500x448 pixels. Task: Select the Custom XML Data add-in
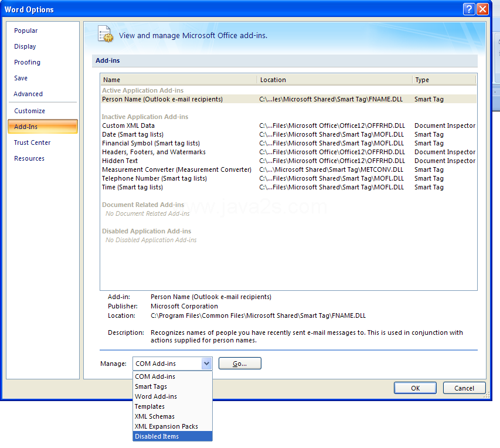(288, 125)
